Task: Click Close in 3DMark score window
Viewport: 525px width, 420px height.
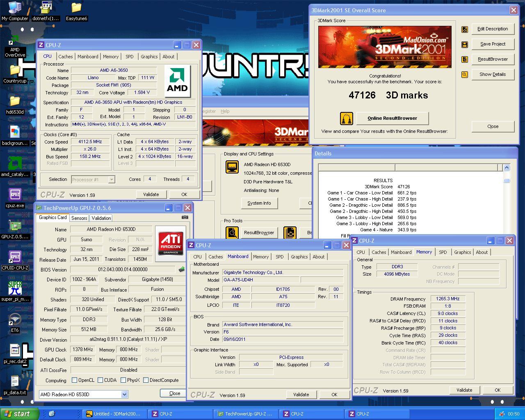Action: pyautogui.click(x=493, y=126)
